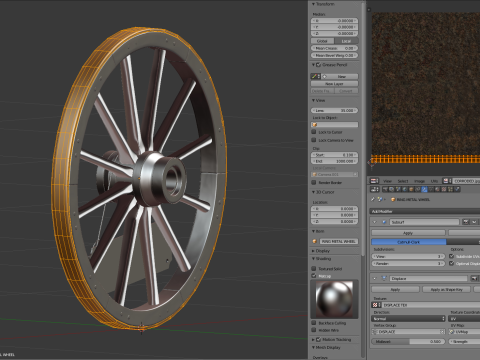Screen dimensions: 480x360
Task: Click New Layer button
Action: (x=334, y=84)
